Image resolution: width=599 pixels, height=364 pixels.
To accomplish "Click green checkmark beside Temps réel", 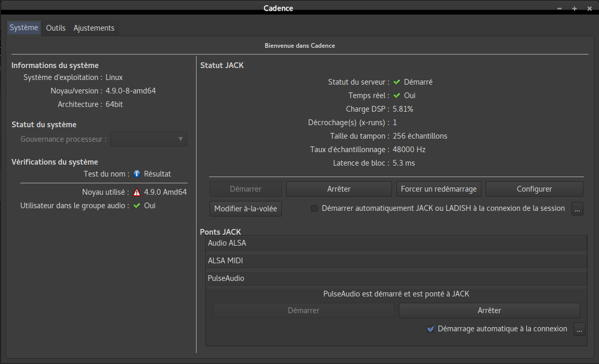I will click(x=397, y=96).
